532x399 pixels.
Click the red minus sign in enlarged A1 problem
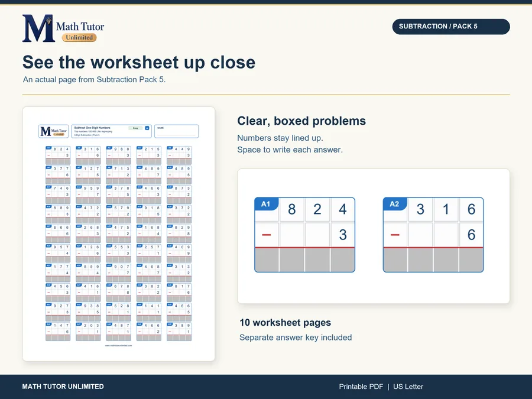pos(267,235)
